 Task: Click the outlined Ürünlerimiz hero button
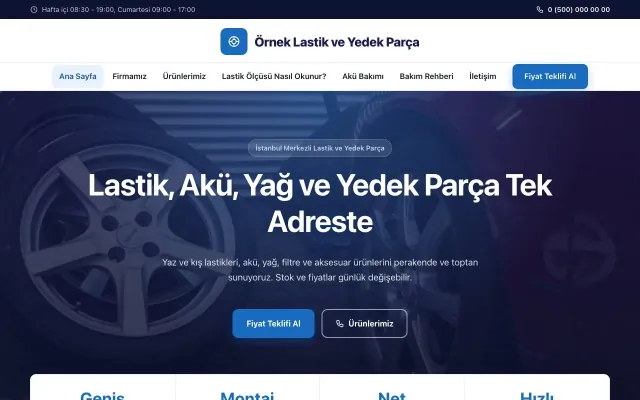pos(364,324)
